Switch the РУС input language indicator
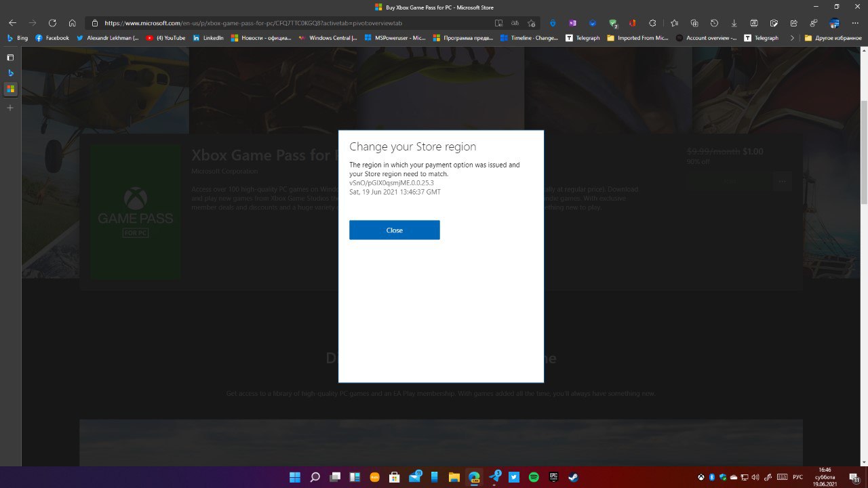 pyautogui.click(x=797, y=477)
